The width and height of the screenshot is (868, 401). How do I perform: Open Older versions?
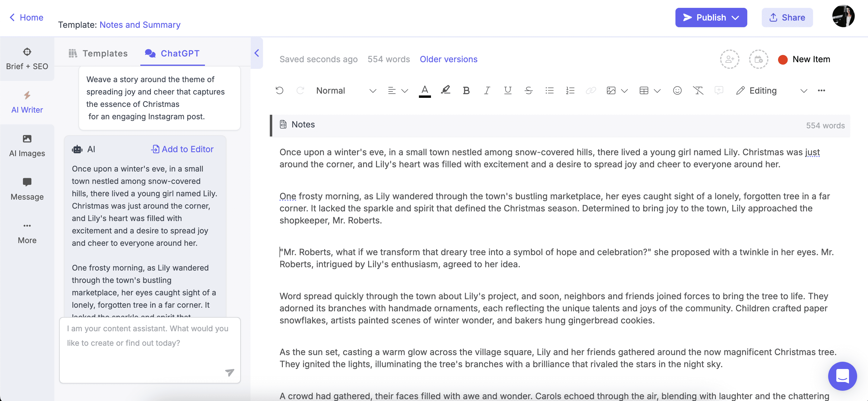(448, 59)
